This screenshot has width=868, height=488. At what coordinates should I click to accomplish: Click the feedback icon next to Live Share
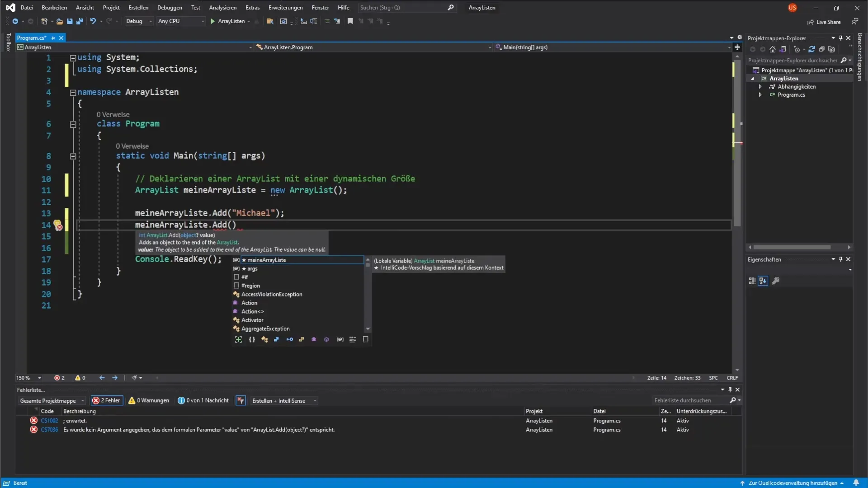pos(854,22)
